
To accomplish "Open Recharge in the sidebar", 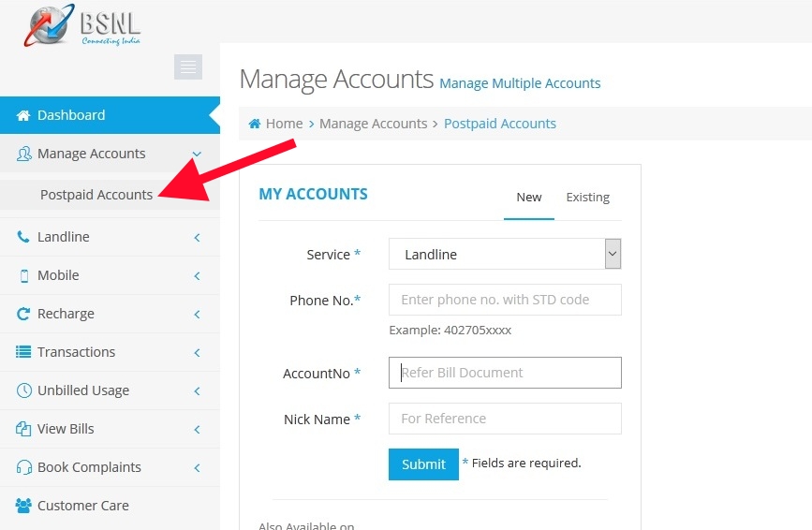I will (110, 314).
